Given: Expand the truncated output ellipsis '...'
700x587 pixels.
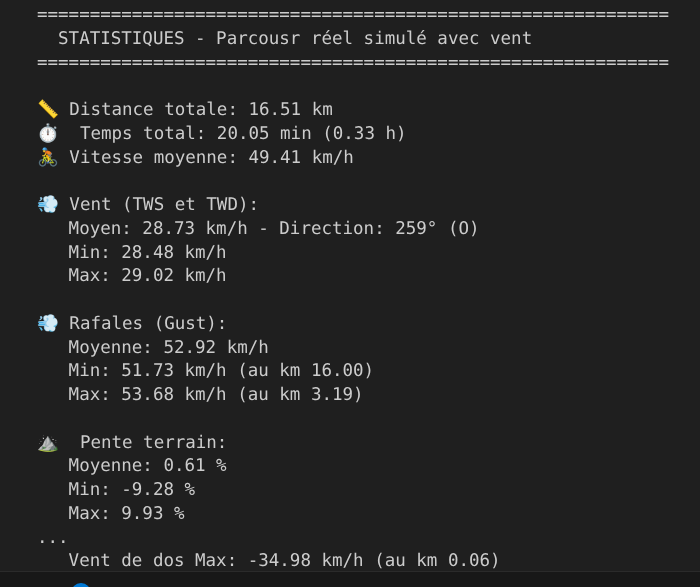Looking at the screenshot, I should point(53,540).
